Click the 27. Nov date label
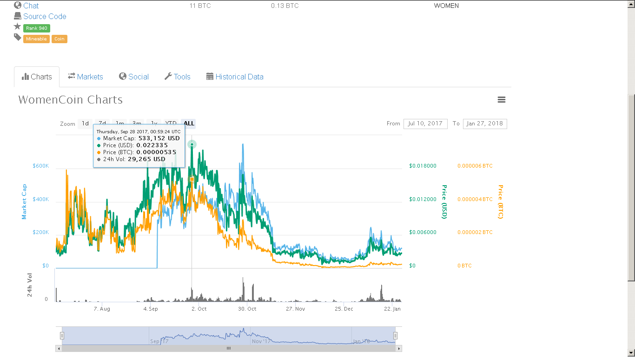Image resolution: width=635 pixels, height=364 pixels. tap(296, 309)
